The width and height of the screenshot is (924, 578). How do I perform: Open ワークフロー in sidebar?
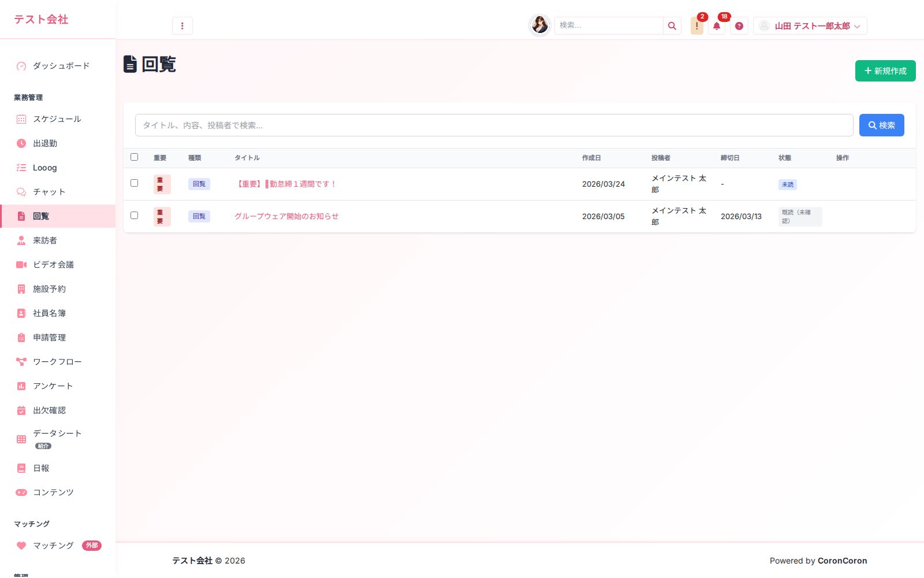coord(58,362)
